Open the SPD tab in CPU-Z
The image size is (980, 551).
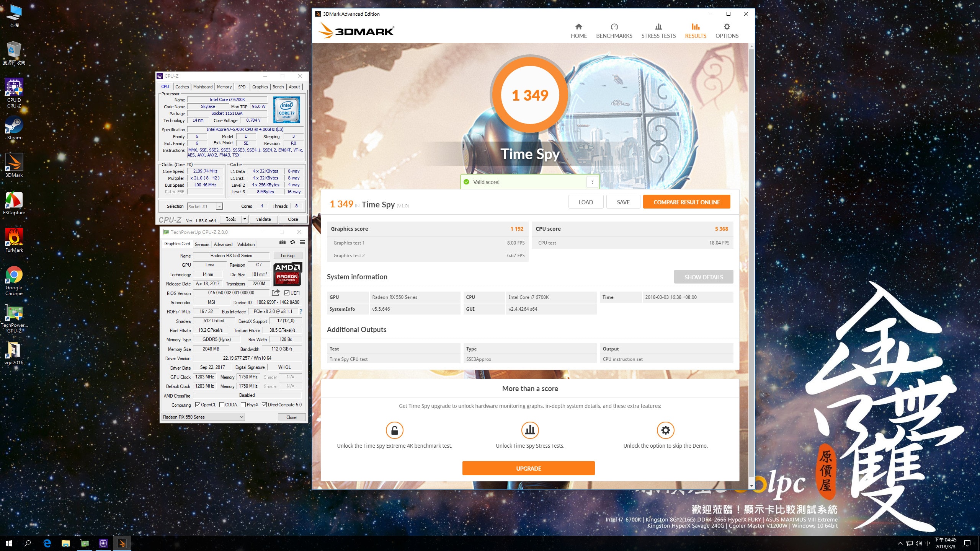point(242,87)
